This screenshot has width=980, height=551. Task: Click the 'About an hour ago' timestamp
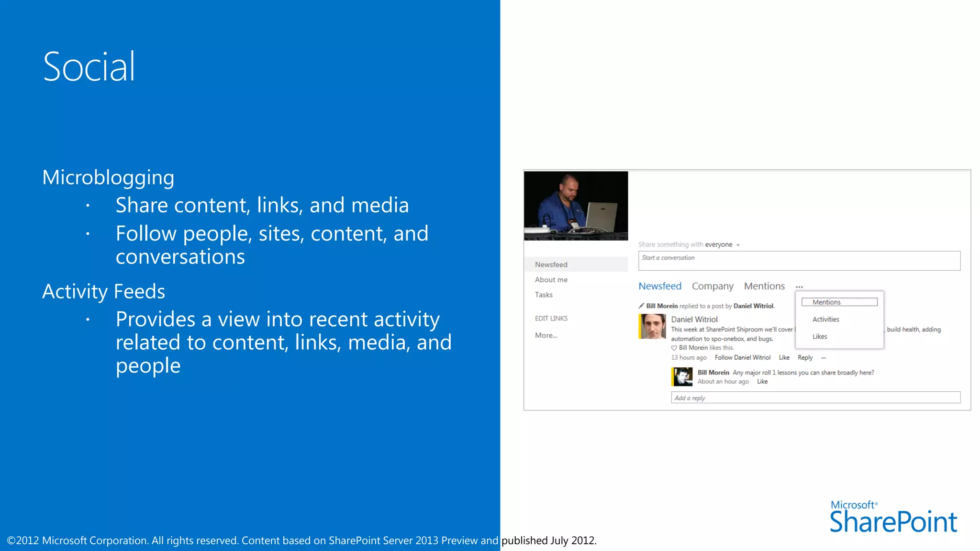click(x=723, y=382)
